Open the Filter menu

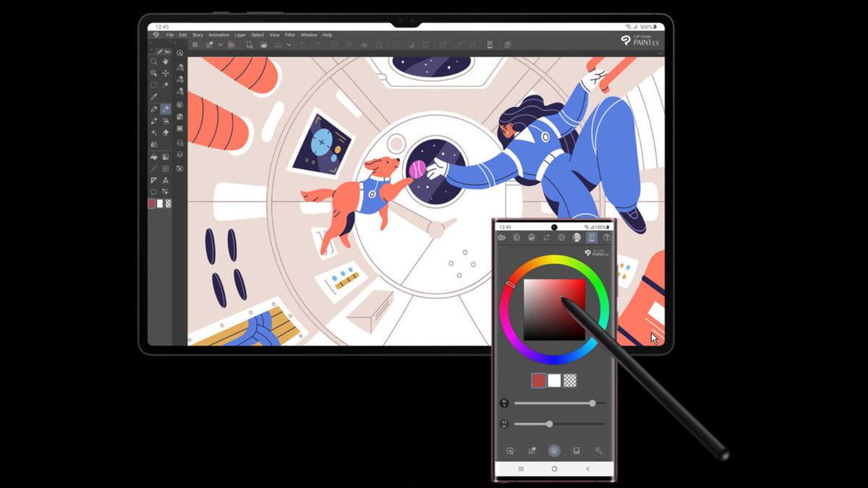pos(290,35)
